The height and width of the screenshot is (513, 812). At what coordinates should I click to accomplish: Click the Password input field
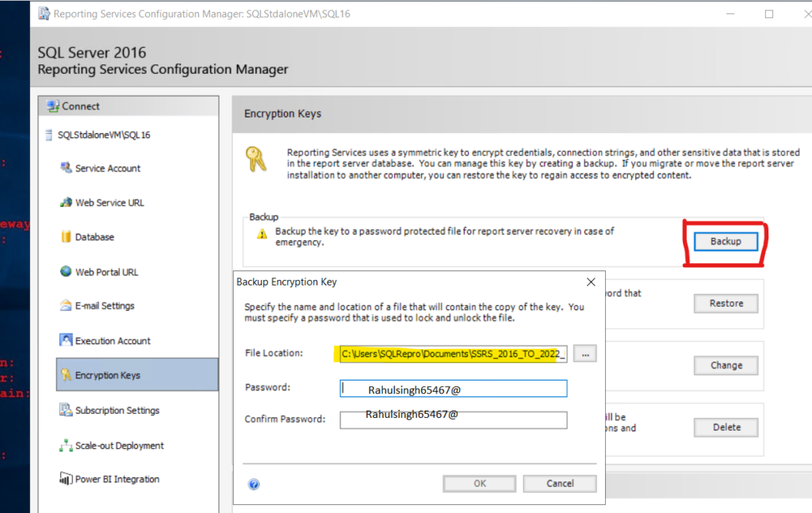point(453,389)
